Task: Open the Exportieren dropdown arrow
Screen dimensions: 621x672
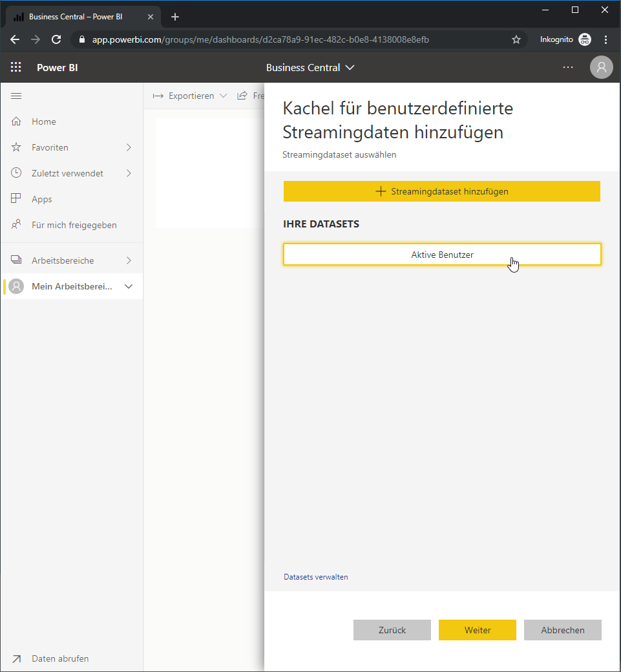Action: click(223, 96)
